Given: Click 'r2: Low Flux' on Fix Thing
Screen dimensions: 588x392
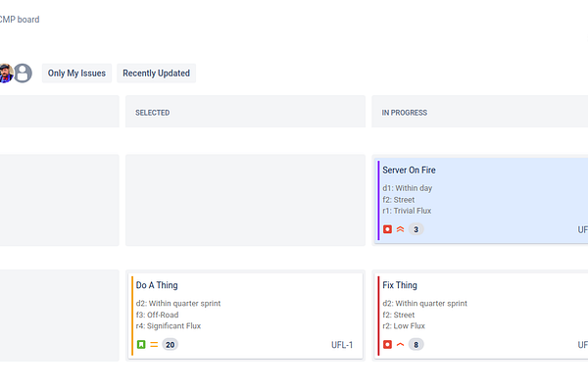Looking at the screenshot, I should pos(404,325).
